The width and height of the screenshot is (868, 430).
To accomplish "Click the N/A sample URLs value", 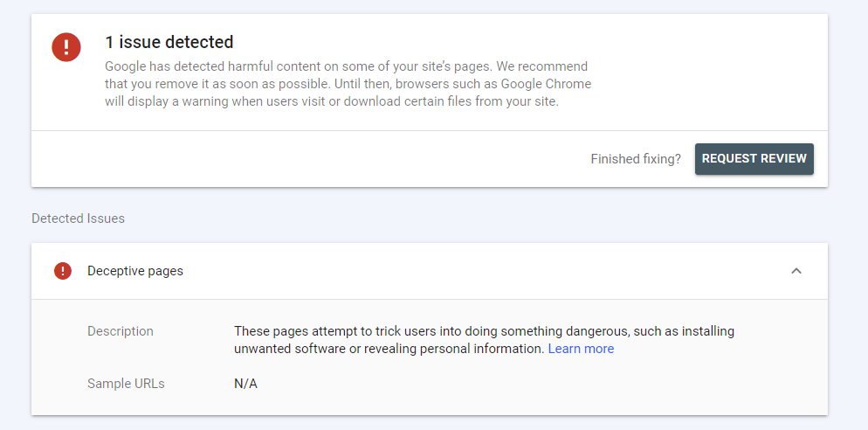I will 245,384.
